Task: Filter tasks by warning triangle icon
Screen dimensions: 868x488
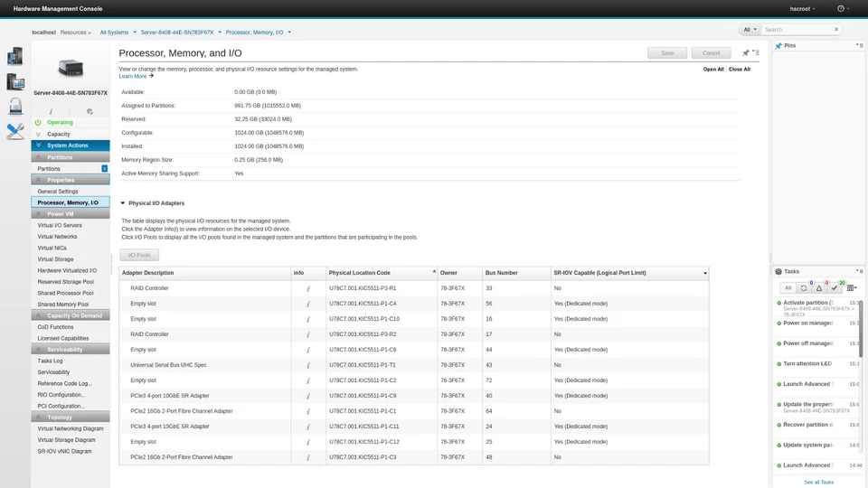Action: point(819,287)
